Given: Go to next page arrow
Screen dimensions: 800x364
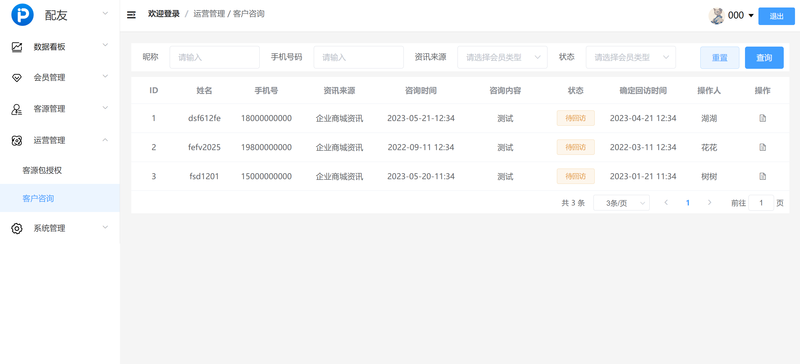Looking at the screenshot, I should click(x=710, y=203).
